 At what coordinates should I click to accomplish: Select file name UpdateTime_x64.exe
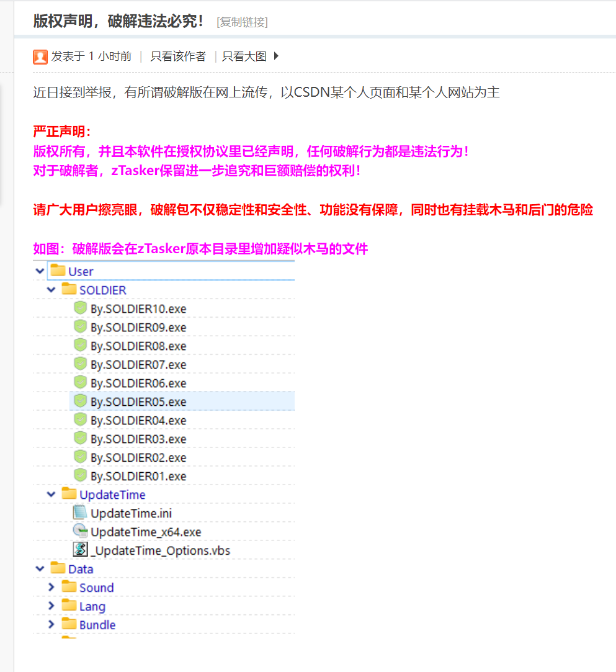pos(146,532)
